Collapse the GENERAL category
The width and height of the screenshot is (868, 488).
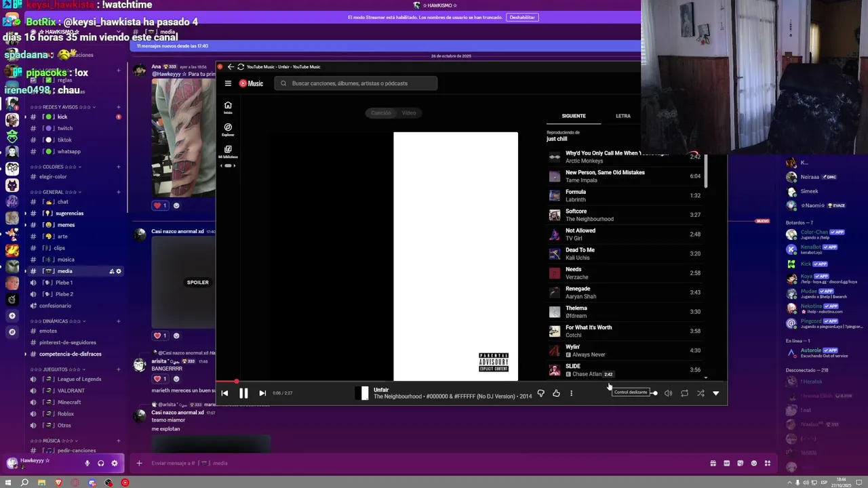tap(56, 192)
